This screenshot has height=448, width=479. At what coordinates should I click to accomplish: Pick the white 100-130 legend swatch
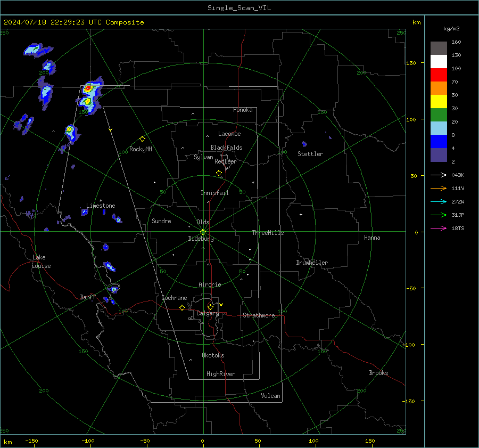439,62
